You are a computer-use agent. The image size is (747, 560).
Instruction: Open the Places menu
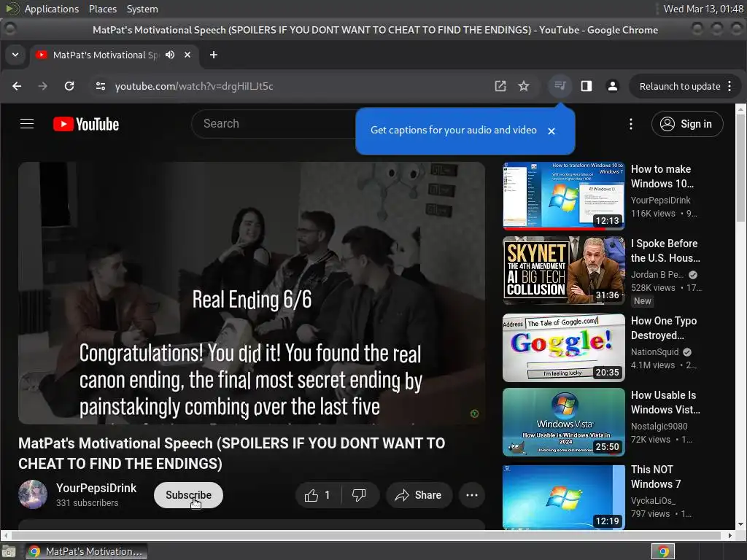pyautogui.click(x=102, y=9)
